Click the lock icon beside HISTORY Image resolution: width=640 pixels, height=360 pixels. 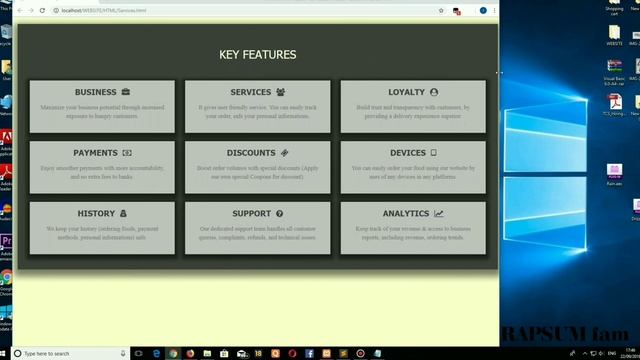(x=123, y=213)
